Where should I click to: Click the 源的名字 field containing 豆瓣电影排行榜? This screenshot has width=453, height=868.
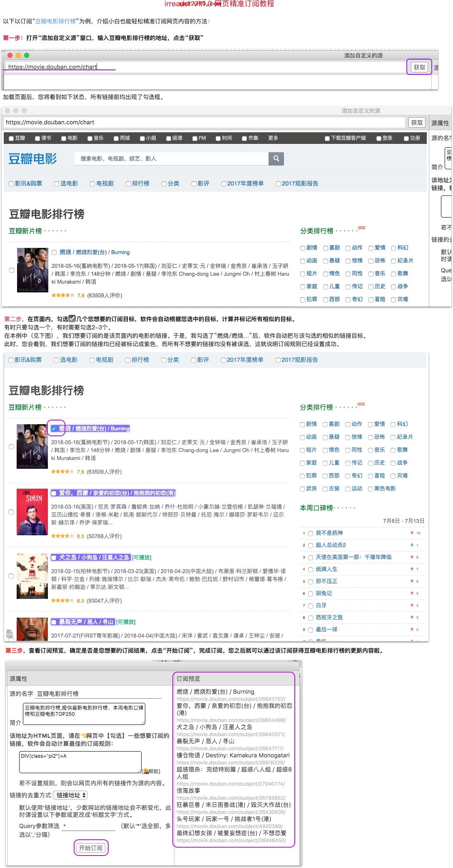[99, 694]
